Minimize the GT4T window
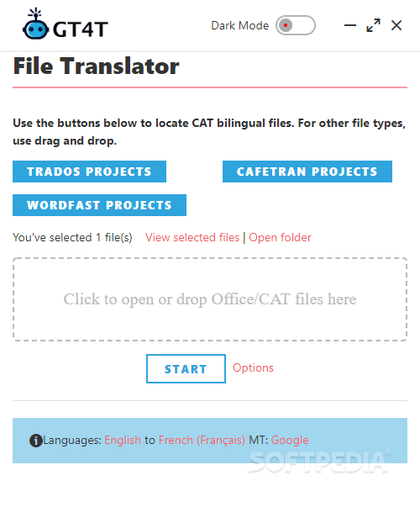The height and width of the screenshot is (523, 420). pos(350,25)
